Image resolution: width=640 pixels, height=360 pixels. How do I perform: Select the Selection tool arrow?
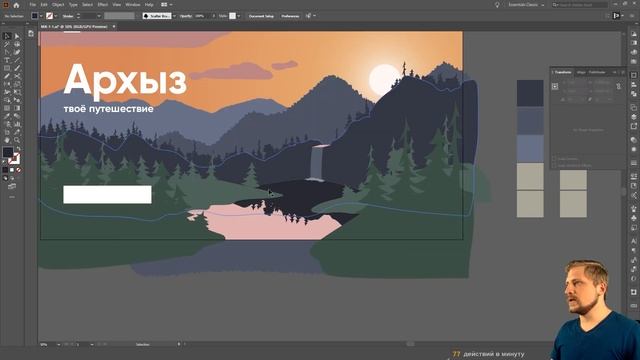click(7, 36)
